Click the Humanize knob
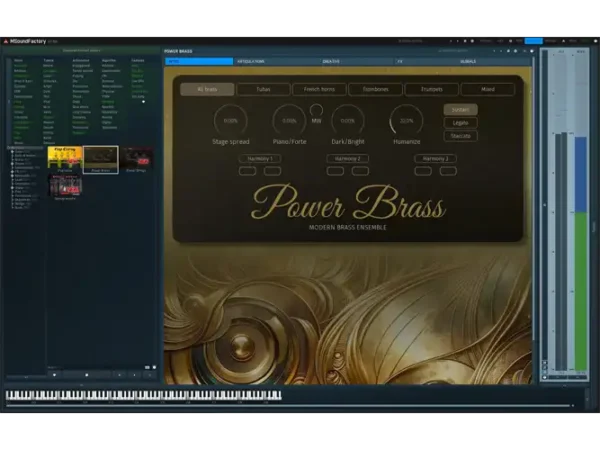The image size is (600, 450). 406,121
